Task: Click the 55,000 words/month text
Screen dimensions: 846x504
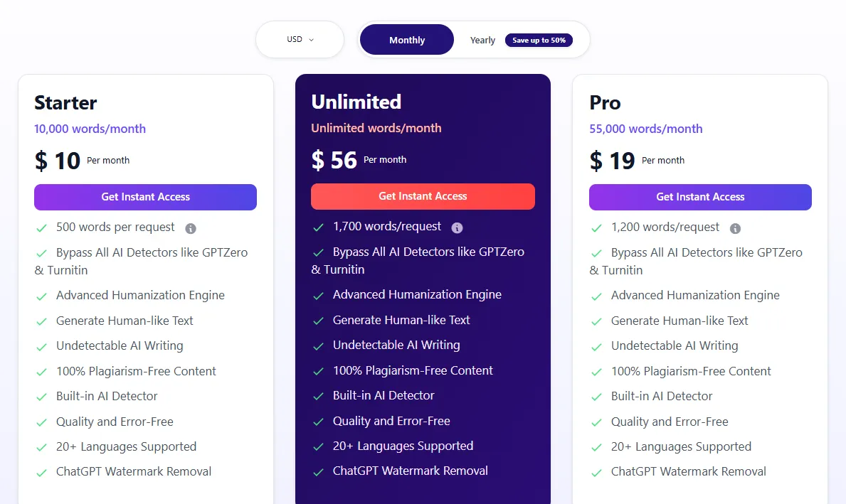Action: pos(646,129)
